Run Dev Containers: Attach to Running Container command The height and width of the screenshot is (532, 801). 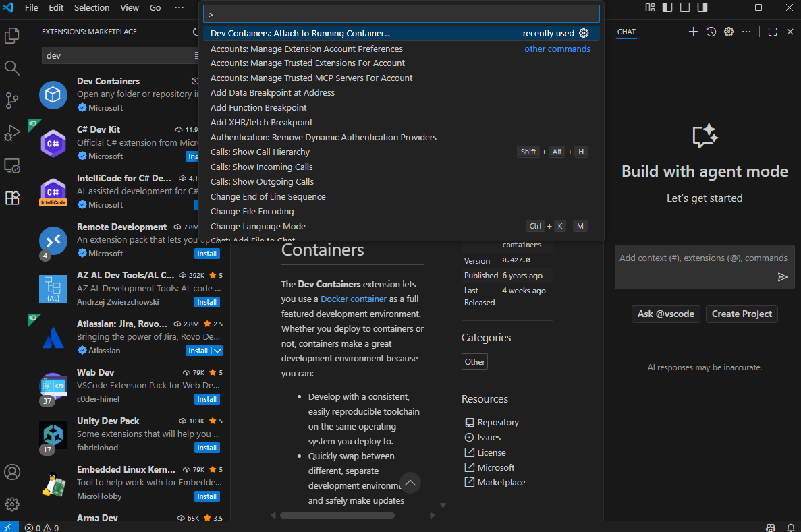pos(401,33)
